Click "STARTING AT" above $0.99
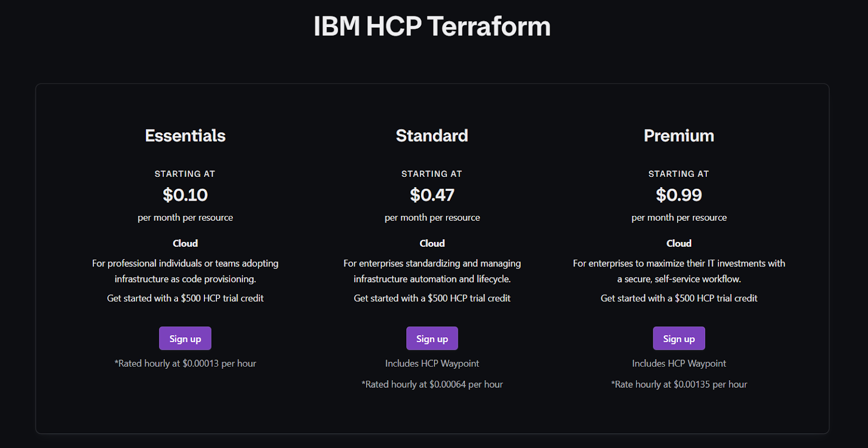This screenshot has width=868, height=448. [x=679, y=174]
